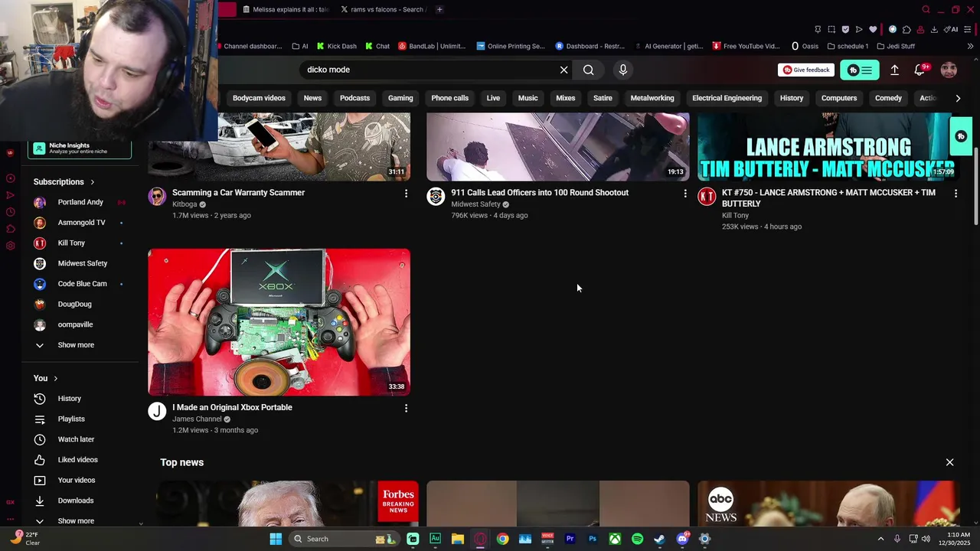Open options for KT #750 video
Image resolution: width=980 pixels, height=551 pixels.
pos(955,194)
